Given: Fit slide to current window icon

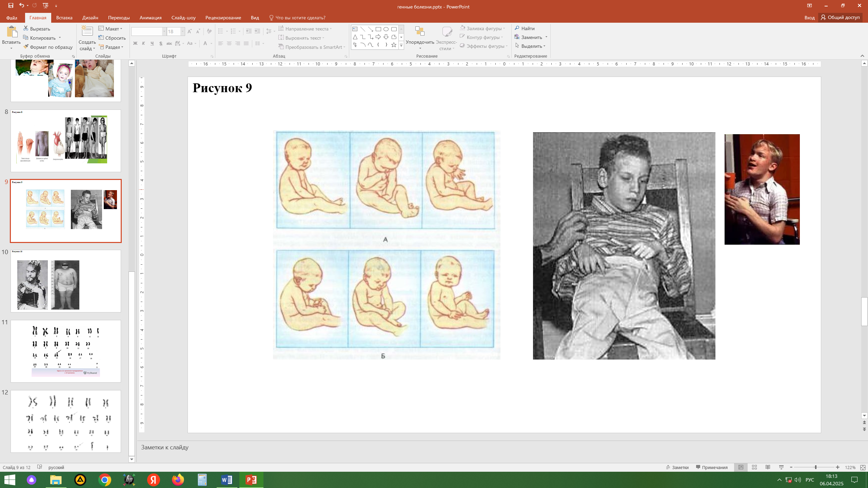Looking at the screenshot, I should point(863,467).
